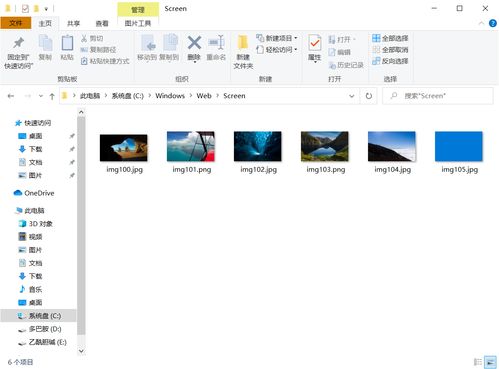Expand the address bar history dropdown

352,96
